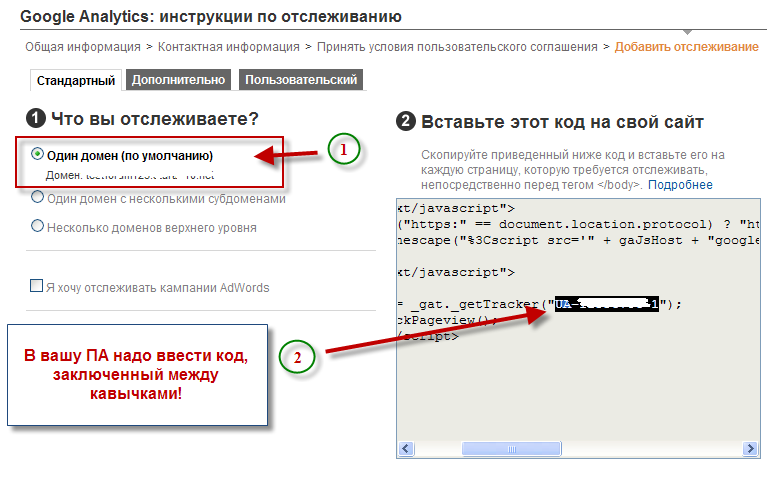
Task: Select the Стандартный tab
Action: 76,80
